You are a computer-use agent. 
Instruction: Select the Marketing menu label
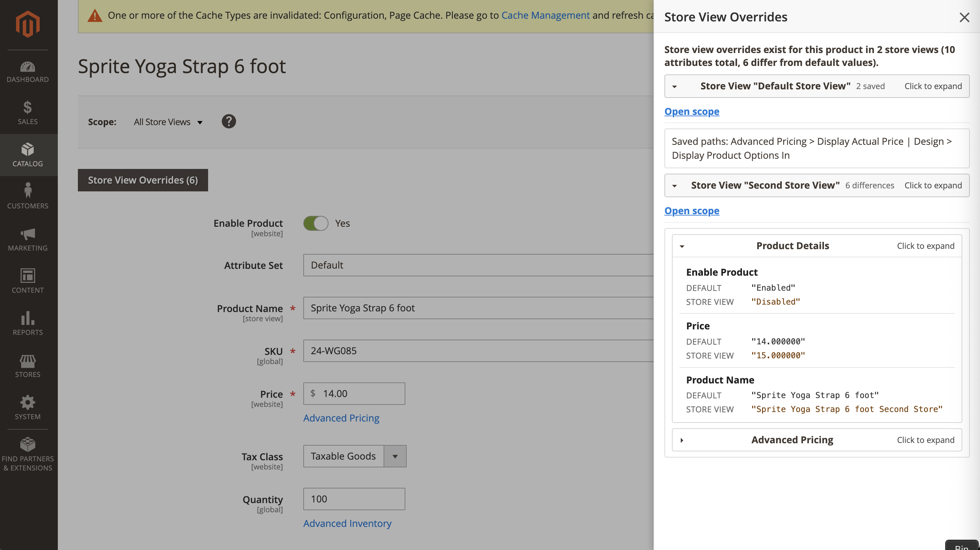[x=28, y=248]
